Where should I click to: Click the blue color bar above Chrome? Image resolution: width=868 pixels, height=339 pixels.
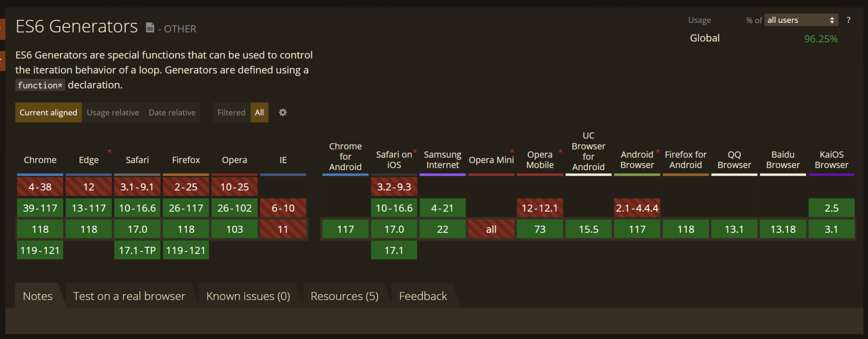[x=40, y=174]
